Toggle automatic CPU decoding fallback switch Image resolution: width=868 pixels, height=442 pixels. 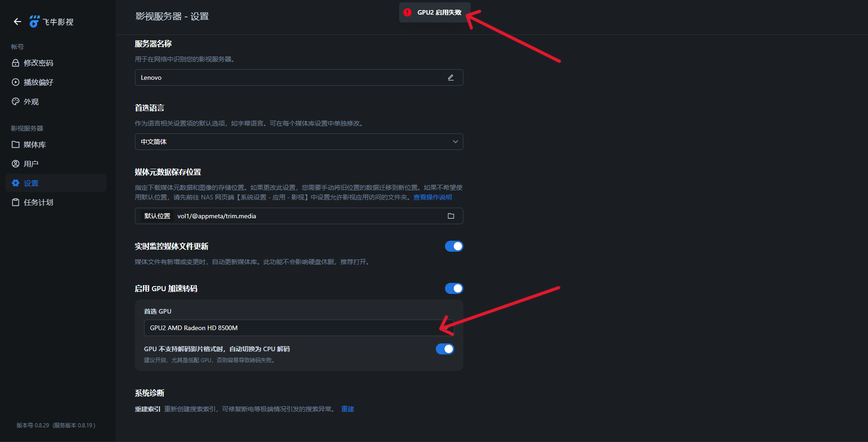(445, 349)
